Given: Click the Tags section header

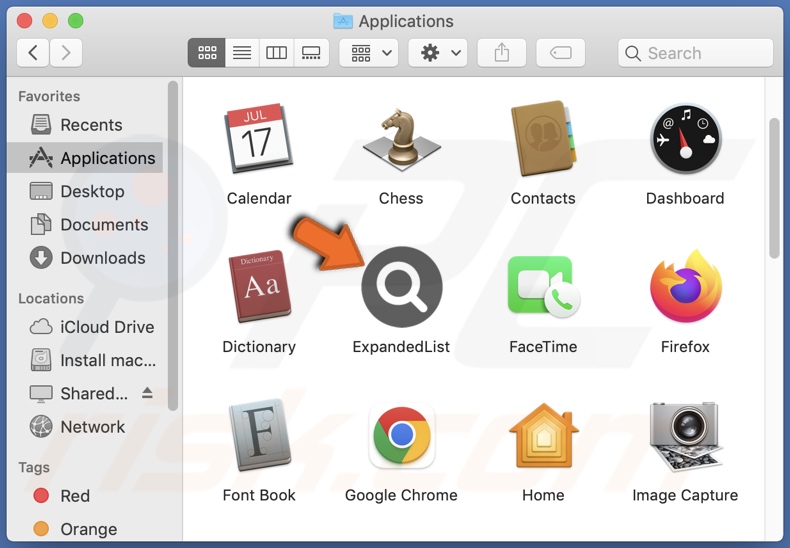Looking at the screenshot, I should tap(34, 467).
